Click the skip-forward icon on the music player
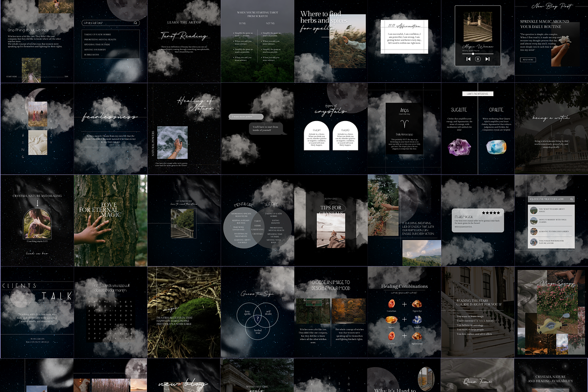Screen dimensions: 588x392 tap(488, 59)
